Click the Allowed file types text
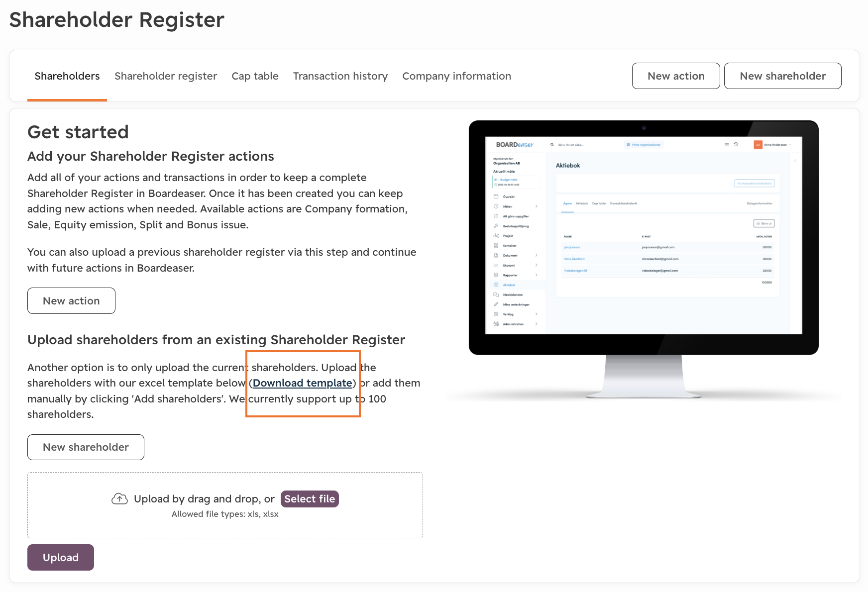868x592 pixels. 225,514
